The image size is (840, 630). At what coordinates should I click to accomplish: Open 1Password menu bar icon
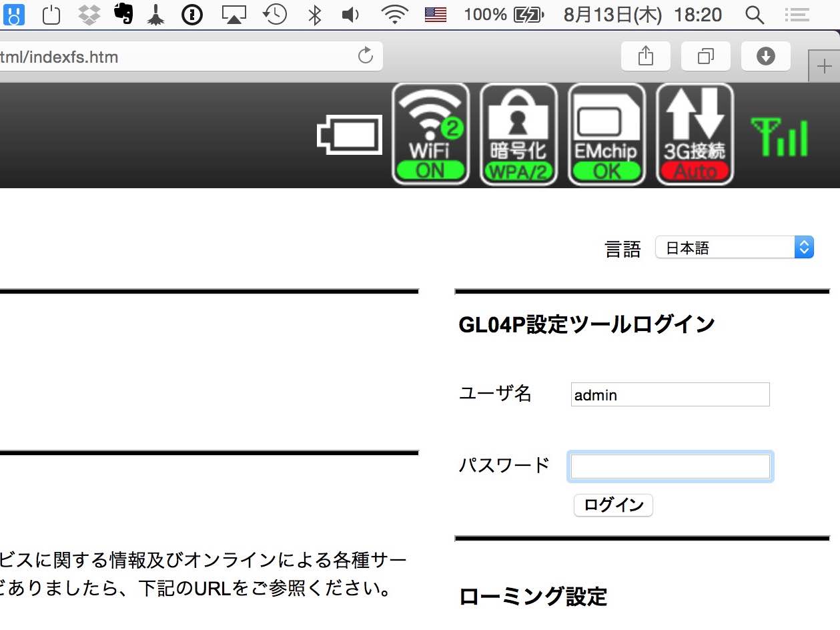coord(192,14)
